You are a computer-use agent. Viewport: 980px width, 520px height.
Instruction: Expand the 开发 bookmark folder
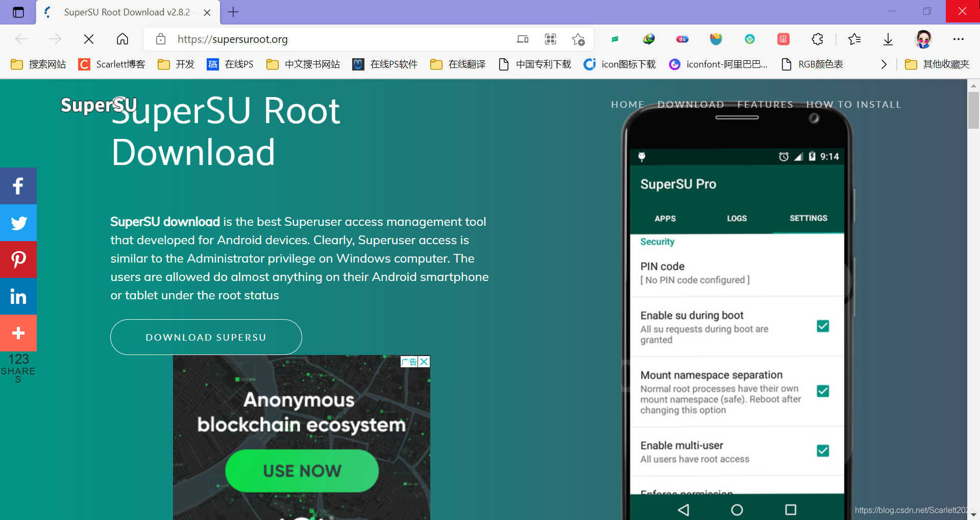click(176, 64)
